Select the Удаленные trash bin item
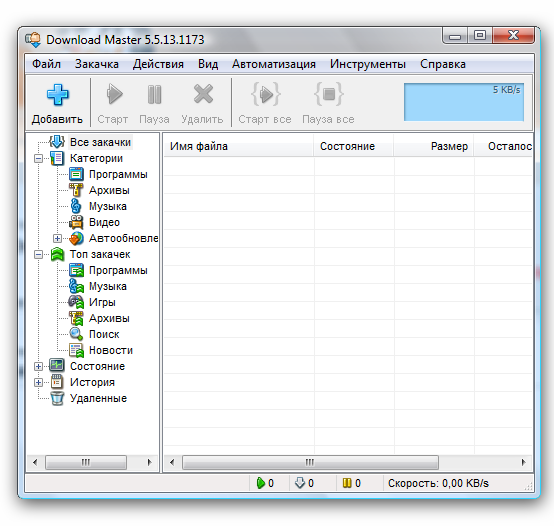Screen dimensions: 554x526 tap(89, 398)
